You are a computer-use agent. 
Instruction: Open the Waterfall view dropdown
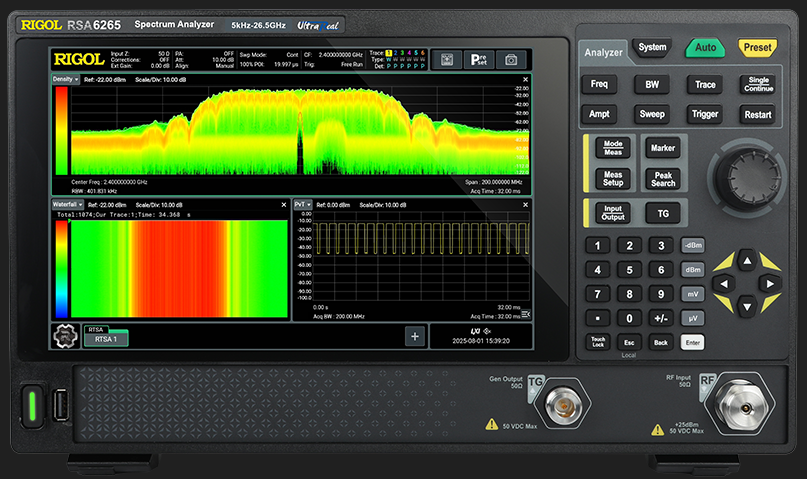[68, 204]
